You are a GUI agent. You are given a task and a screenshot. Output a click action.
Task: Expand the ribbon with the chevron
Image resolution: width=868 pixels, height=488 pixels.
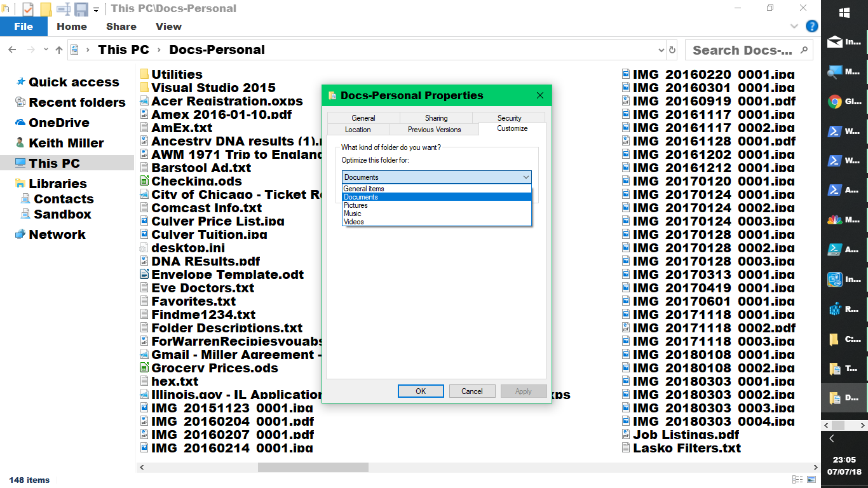pos(794,27)
